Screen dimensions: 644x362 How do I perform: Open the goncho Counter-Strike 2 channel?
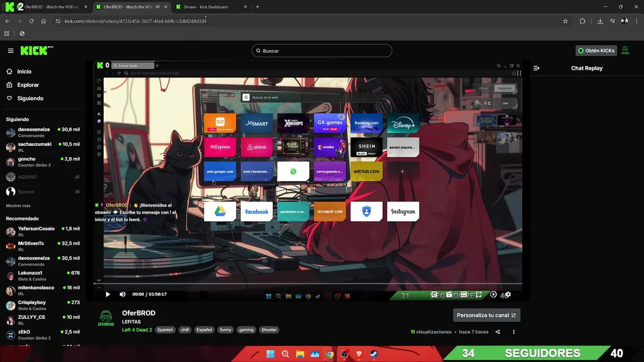coord(43,162)
